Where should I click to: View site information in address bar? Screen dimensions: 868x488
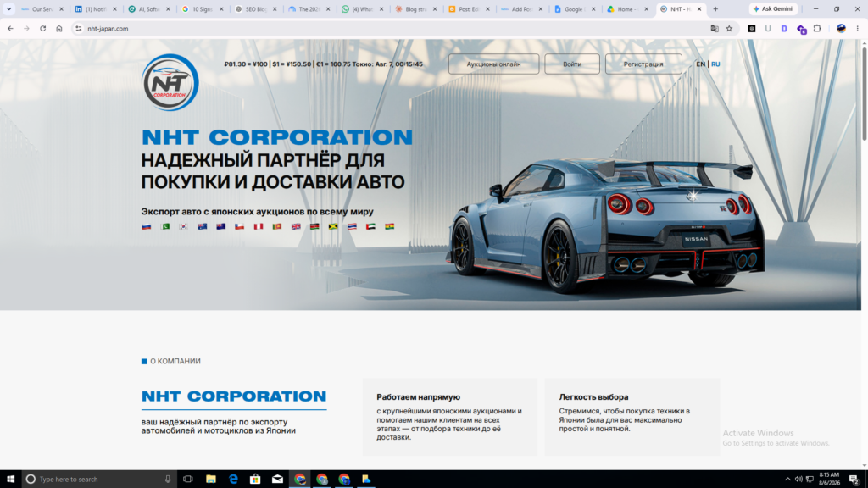click(x=79, y=28)
